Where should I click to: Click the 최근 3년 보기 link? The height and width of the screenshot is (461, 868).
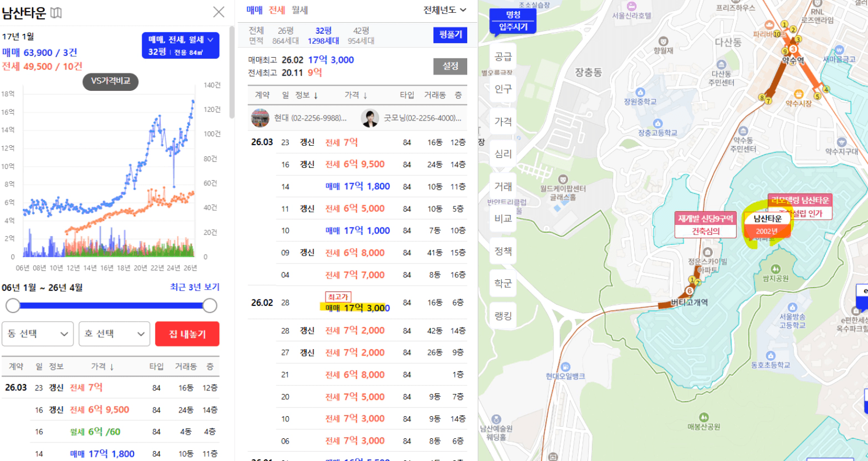pos(194,287)
